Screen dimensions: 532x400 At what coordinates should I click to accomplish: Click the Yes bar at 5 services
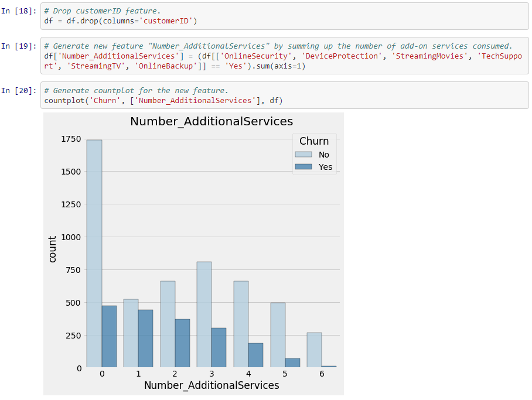(293, 363)
